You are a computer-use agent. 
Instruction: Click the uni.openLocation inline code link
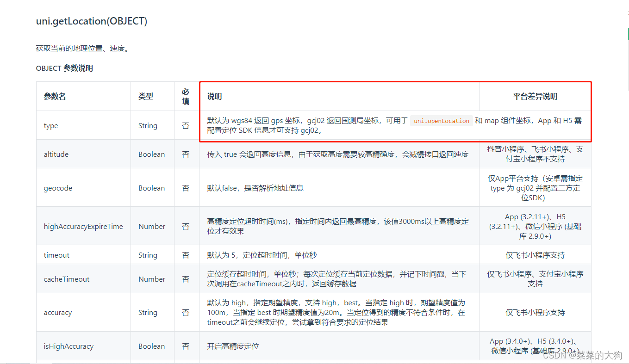point(441,121)
